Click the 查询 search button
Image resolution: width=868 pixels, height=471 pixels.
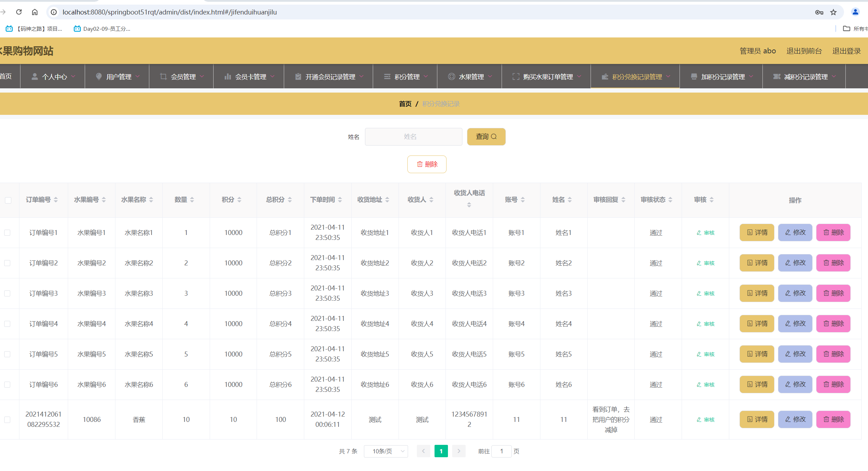tap(486, 136)
